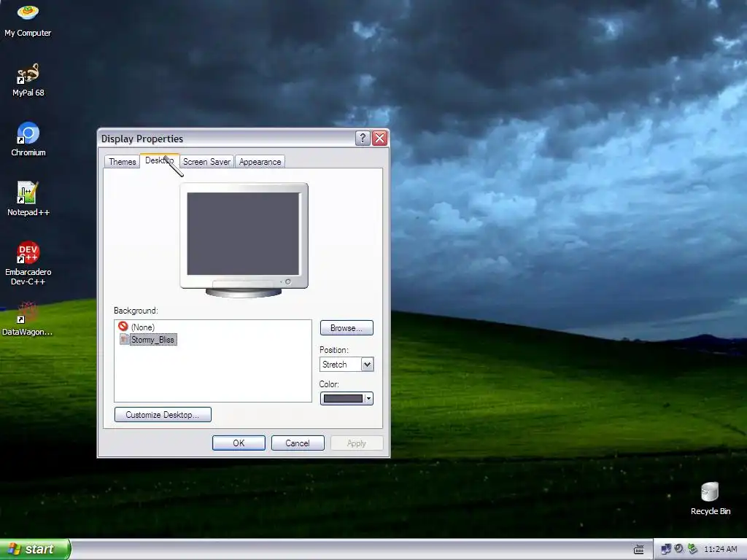Select the MyPal 68 desktop shortcut
747x560 pixels.
click(x=28, y=80)
